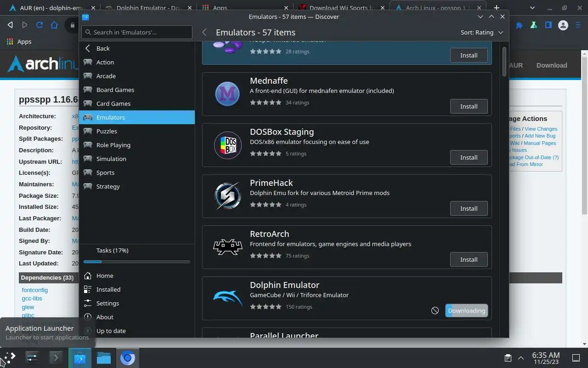Open the Dolphin file manager in taskbar

point(104,357)
